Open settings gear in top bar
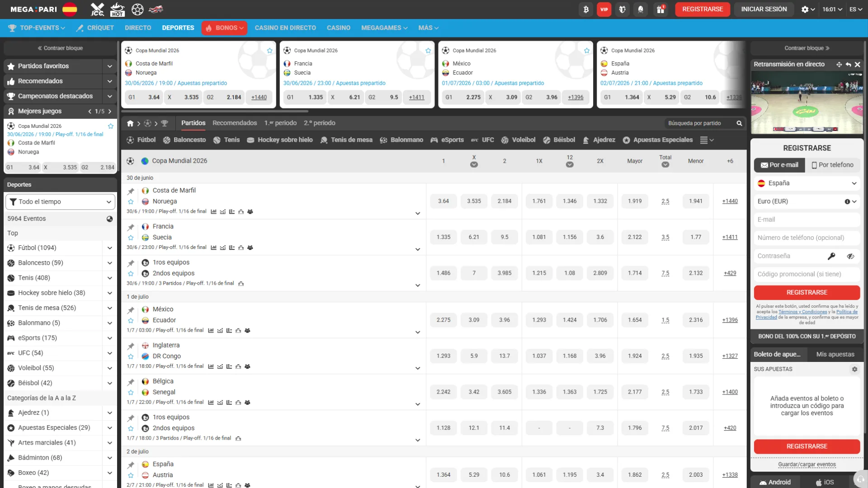Screen dimensions: 868x488 [808, 9]
